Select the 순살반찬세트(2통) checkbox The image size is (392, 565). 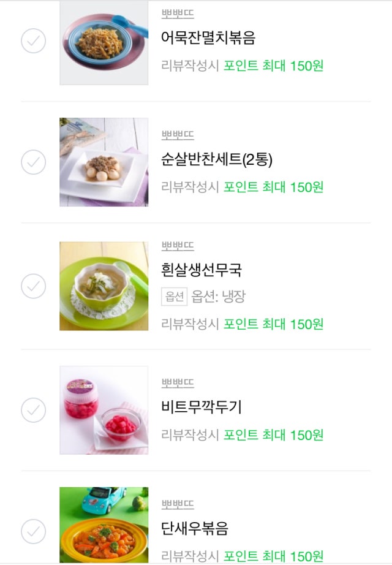pos(34,162)
